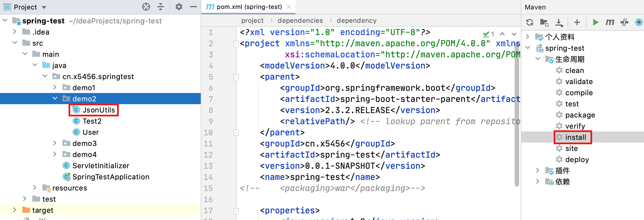Run Maven build green play icon
The image size is (644, 220).
(595, 22)
